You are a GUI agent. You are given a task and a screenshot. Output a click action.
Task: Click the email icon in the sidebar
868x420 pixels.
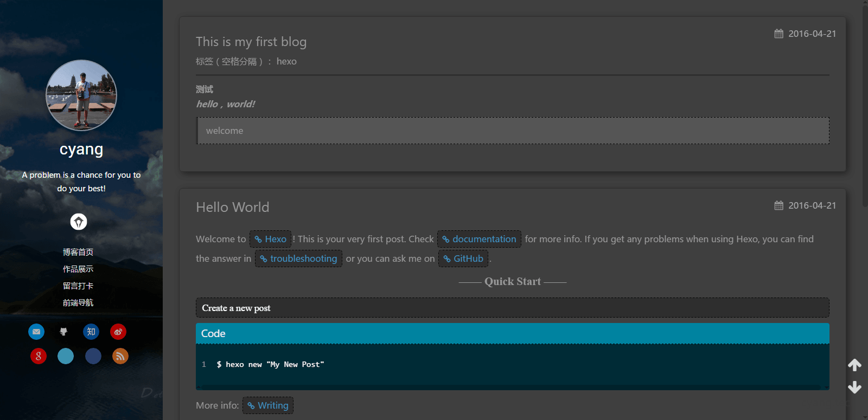click(x=36, y=332)
